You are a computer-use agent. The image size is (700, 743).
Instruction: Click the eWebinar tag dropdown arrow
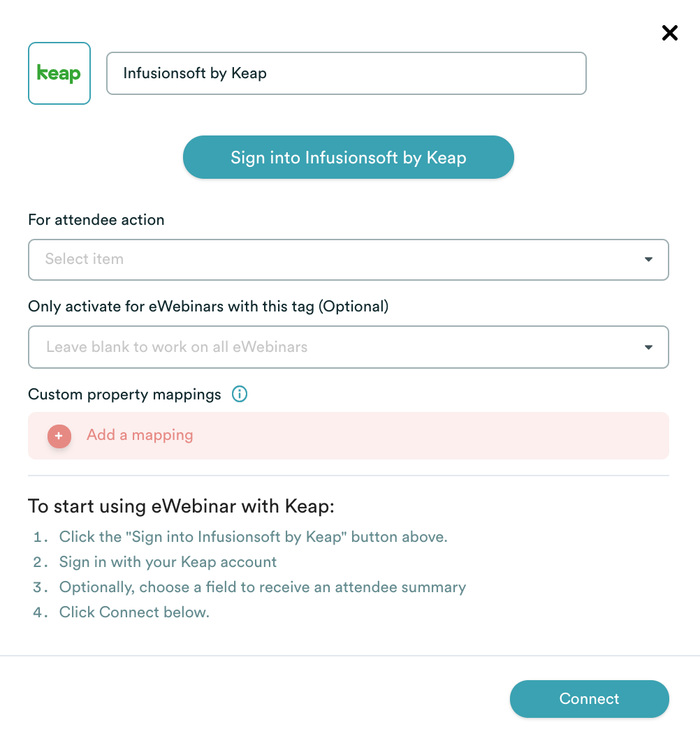[x=648, y=347]
